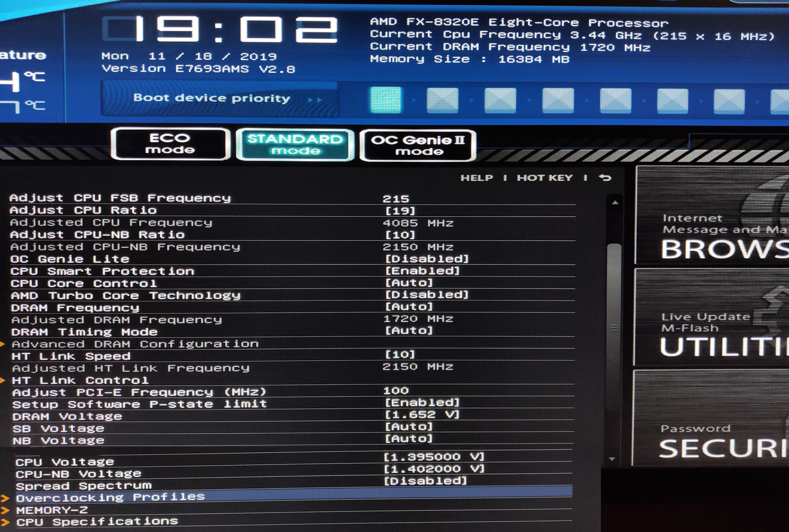The height and width of the screenshot is (532, 789).
Task: Change CPU Voltage [1.395000 V] value
Action: pyautogui.click(x=434, y=457)
